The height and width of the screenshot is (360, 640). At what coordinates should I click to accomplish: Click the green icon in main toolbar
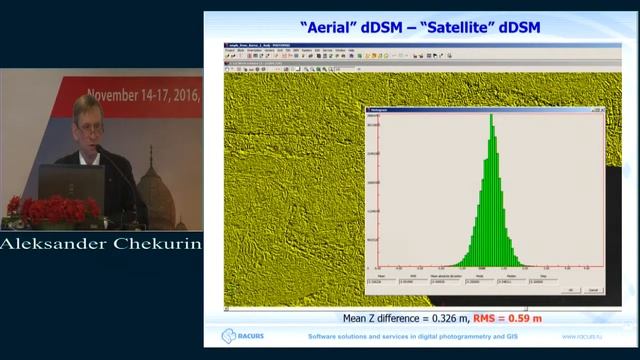(x=360, y=56)
